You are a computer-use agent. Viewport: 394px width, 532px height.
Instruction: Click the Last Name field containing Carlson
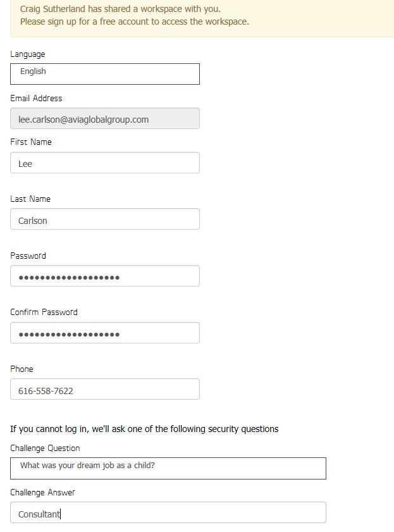(105, 220)
